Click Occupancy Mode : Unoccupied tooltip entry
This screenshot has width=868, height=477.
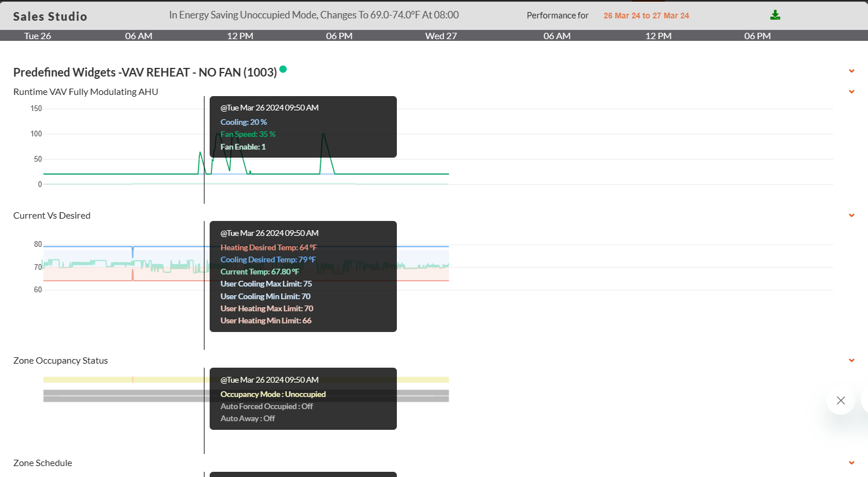(x=273, y=394)
